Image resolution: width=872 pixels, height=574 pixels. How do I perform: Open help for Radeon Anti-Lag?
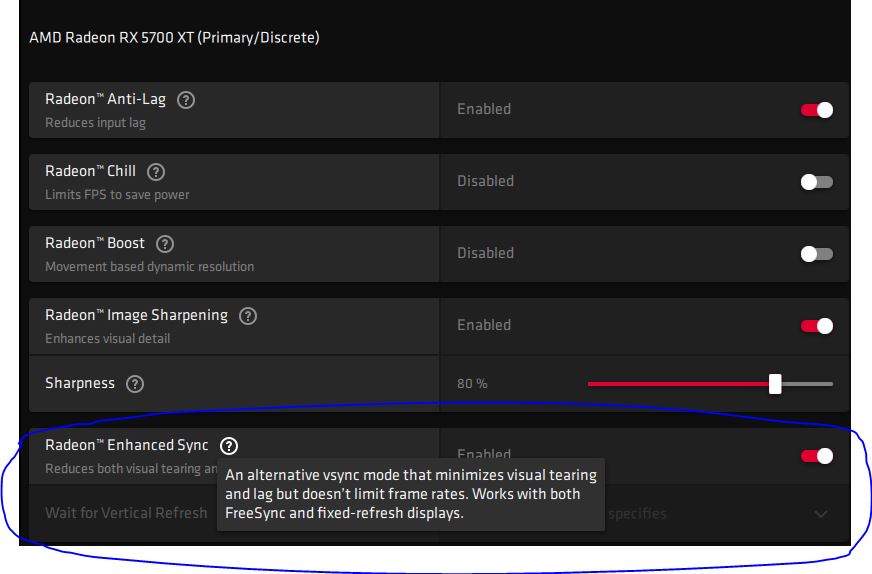tap(185, 100)
